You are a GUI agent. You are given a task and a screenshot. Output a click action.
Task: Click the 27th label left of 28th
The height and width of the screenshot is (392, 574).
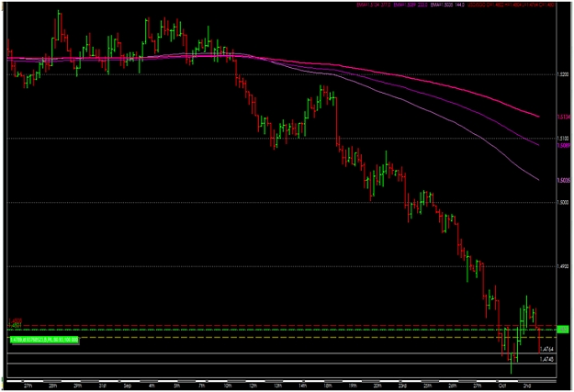pos(28,386)
